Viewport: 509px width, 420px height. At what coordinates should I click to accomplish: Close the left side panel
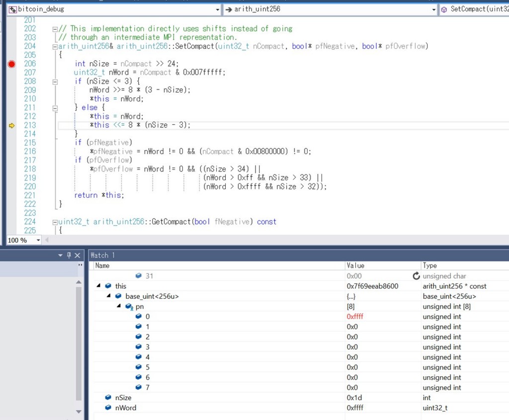pyautogui.click(x=77, y=255)
